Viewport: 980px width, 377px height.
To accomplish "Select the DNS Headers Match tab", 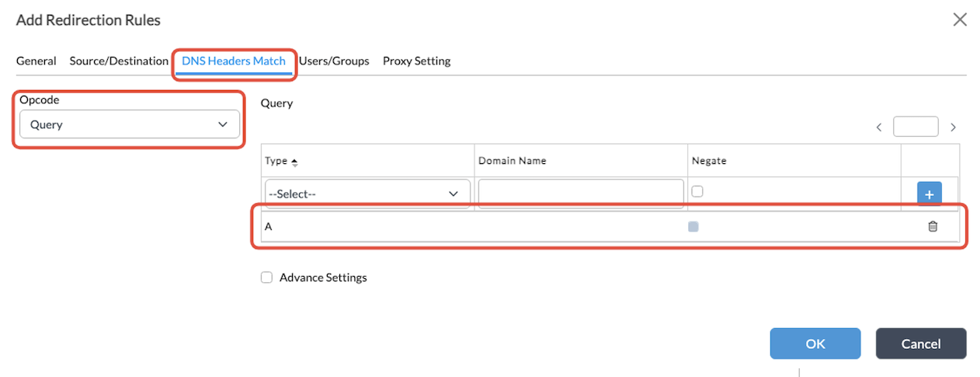I will (x=234, y=61).
